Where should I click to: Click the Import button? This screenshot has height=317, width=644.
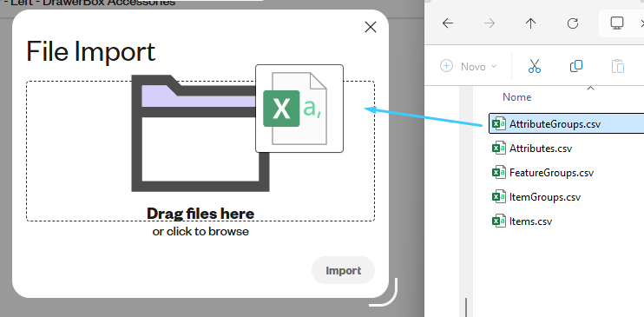[344, 271]
